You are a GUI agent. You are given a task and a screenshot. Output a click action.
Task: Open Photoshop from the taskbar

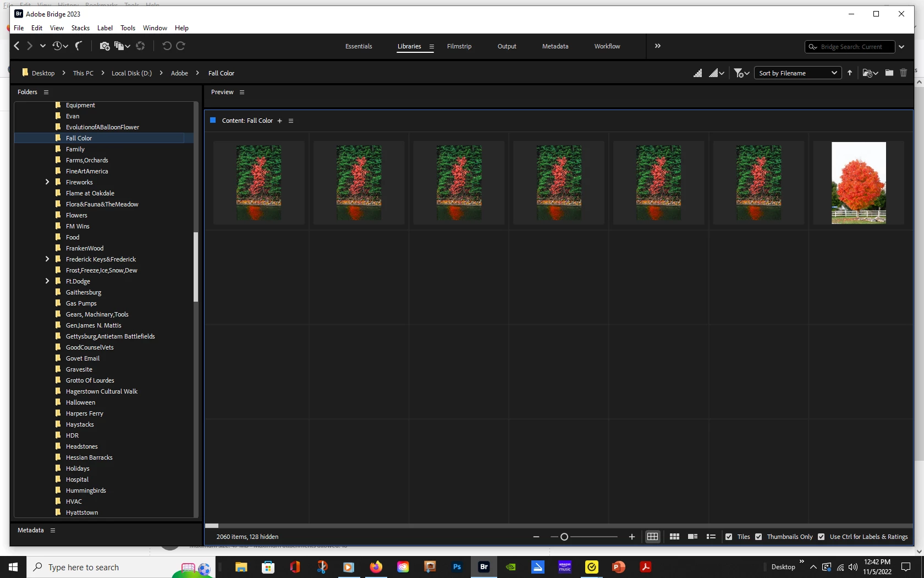pyautogui.click(x=457, y=567)
